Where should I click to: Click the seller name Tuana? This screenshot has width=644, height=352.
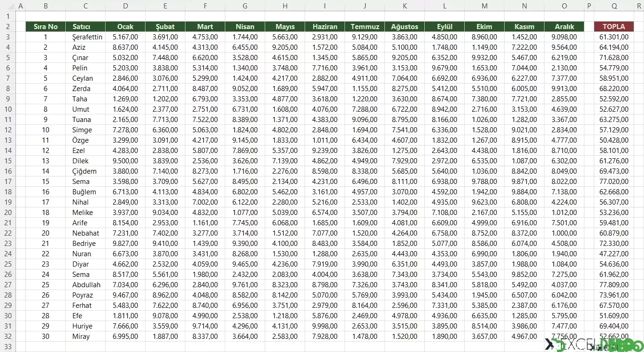point(82,120)
